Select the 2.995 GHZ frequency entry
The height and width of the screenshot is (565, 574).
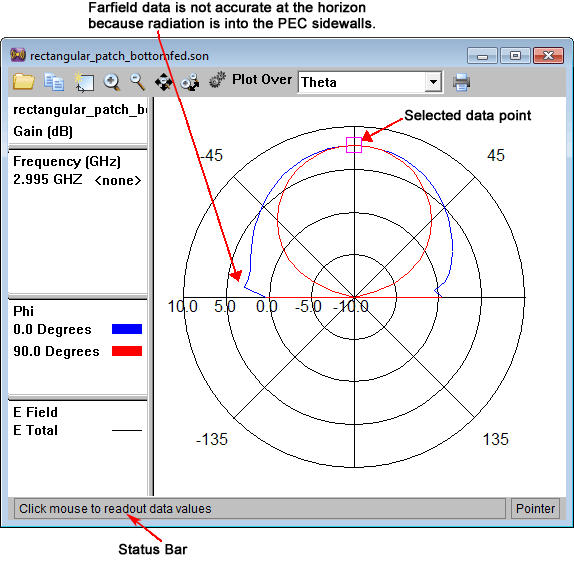(48, 180)
